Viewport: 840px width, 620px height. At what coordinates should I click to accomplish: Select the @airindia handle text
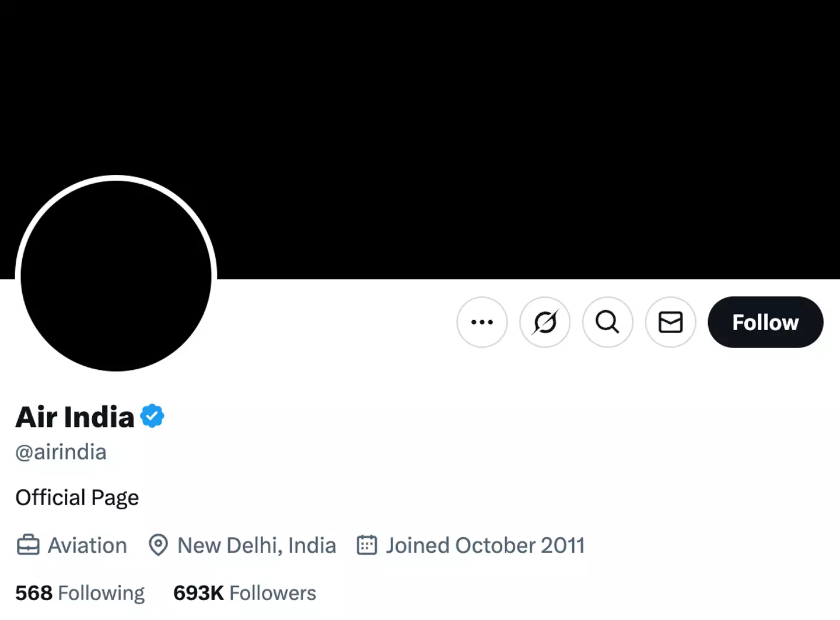[61, 452]
